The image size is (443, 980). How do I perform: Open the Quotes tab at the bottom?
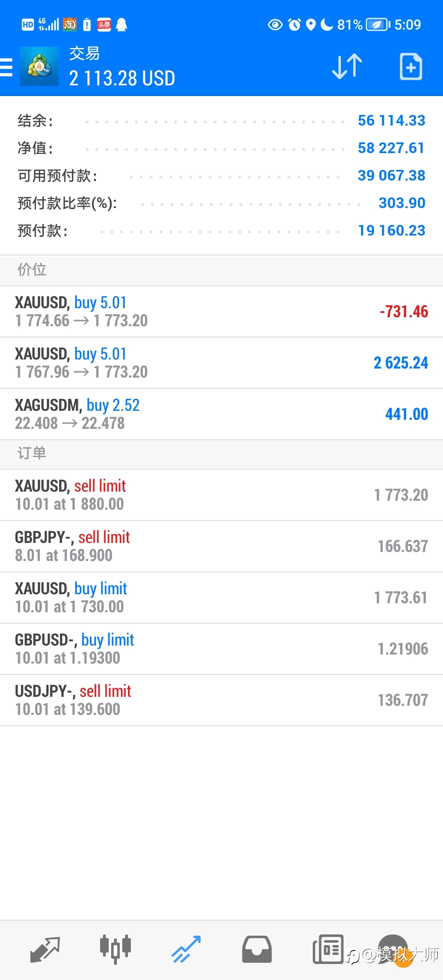[45, 950]
